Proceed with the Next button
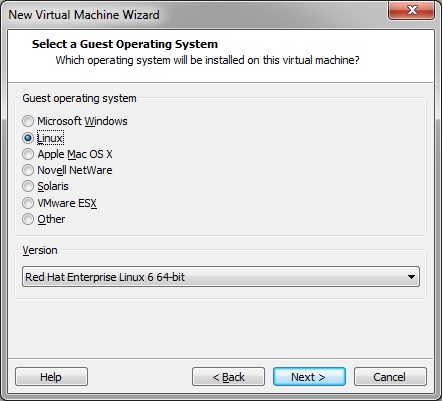The height and width of the screenshot is (401, 443). (x=309, y=377)
